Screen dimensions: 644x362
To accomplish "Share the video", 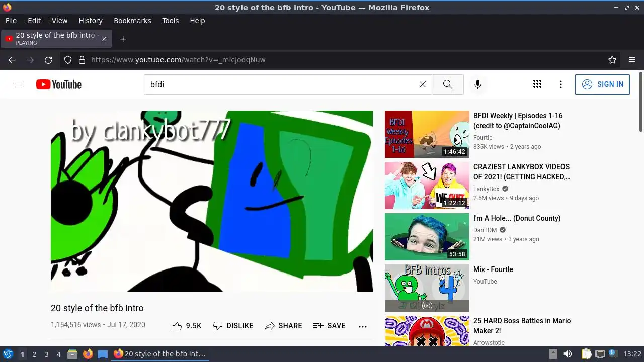I will (x=283, y=326).
